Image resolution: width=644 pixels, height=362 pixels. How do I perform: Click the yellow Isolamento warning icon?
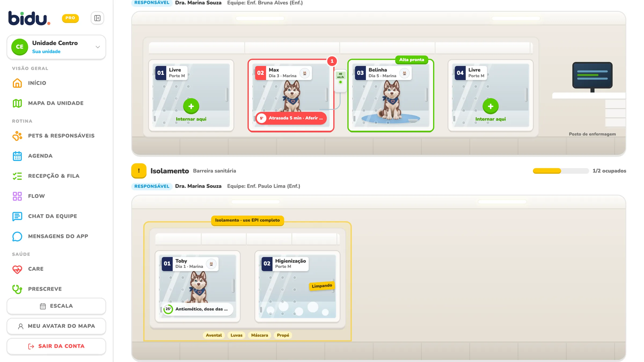[x=139, y=171]
